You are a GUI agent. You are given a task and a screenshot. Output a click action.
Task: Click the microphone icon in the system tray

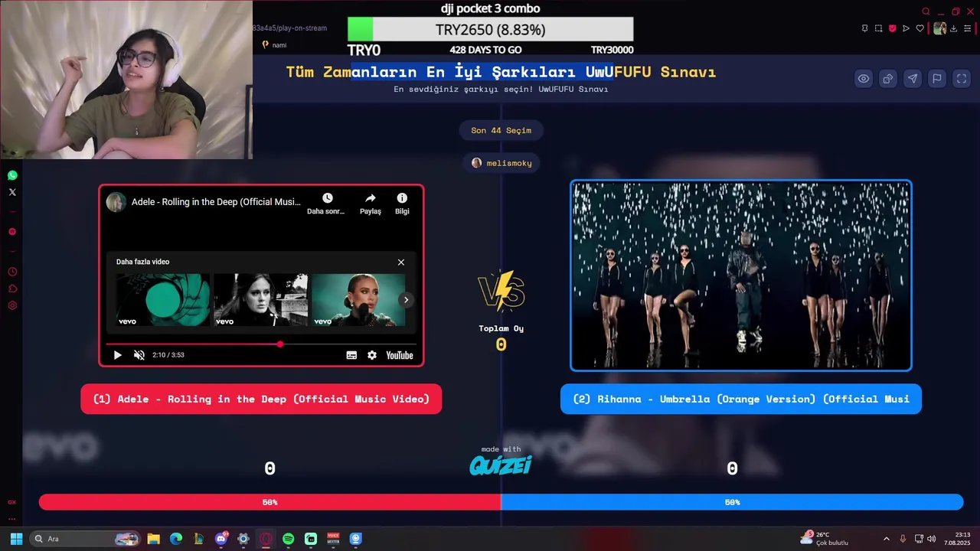click(x=903, y=539)
